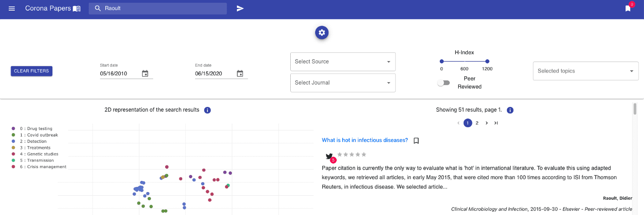Expand the Select Source dropdown

pos(343,62)
